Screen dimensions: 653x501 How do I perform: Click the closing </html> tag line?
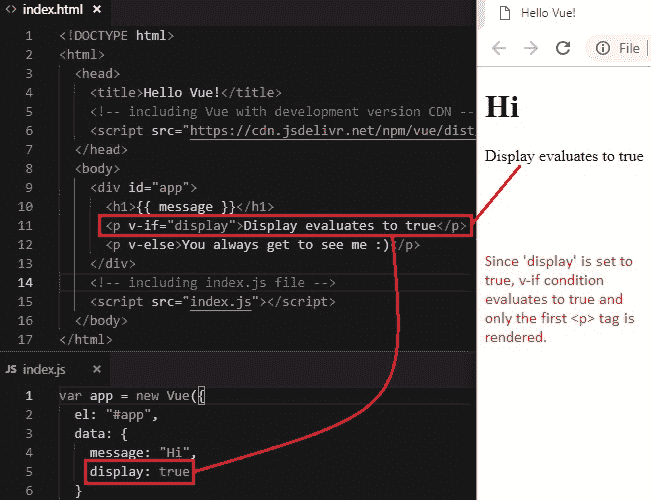click(x=86, y=340)
